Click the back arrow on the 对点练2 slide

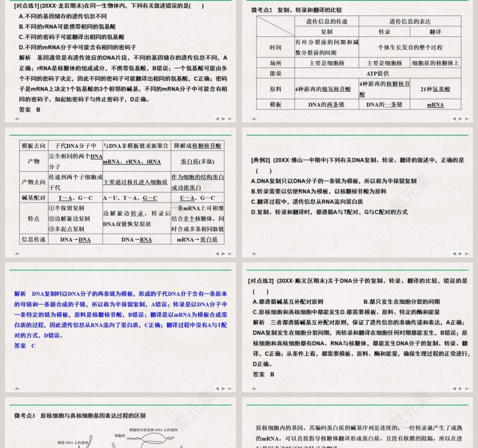pyautogui.click(x=454, y=387)
